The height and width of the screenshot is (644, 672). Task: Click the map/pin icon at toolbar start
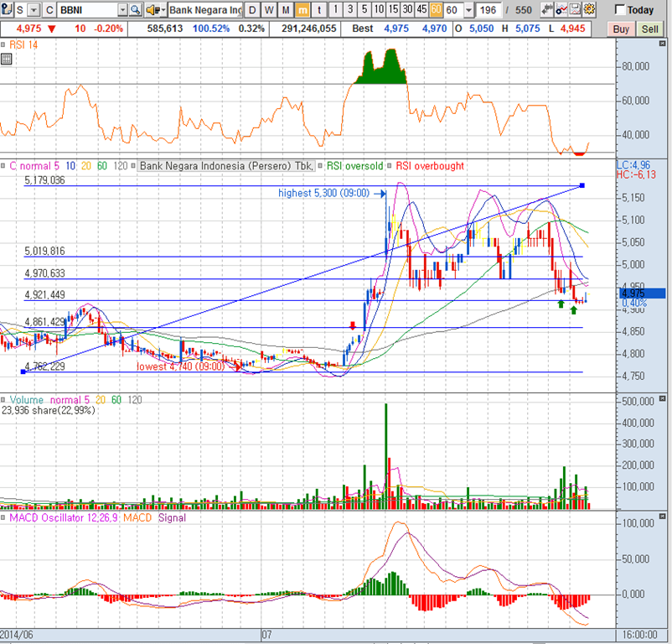6,9
